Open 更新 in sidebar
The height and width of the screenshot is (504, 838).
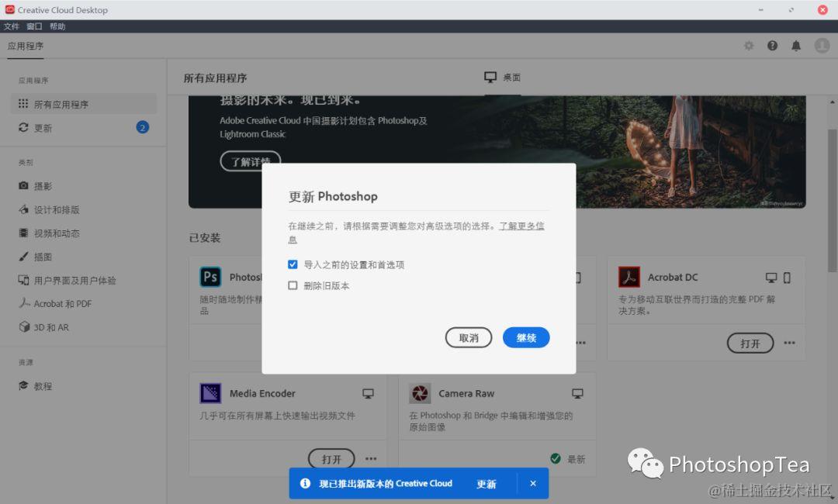[x=84, y=128]
